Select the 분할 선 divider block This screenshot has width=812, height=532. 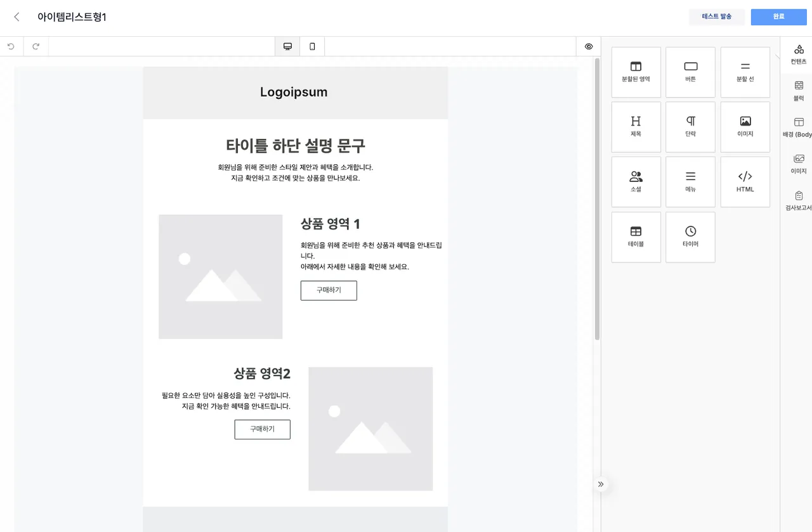745,72
